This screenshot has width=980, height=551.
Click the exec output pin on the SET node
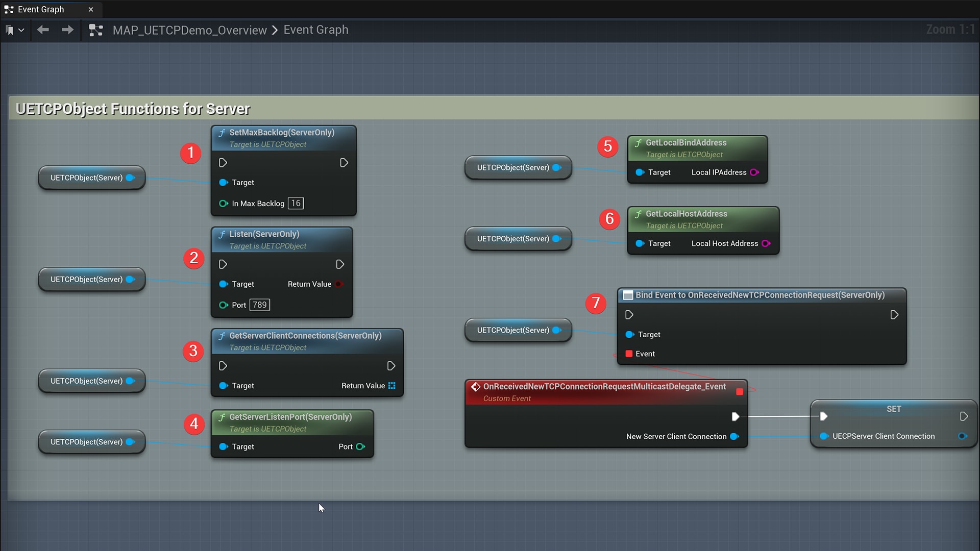(x=964, y=416)
